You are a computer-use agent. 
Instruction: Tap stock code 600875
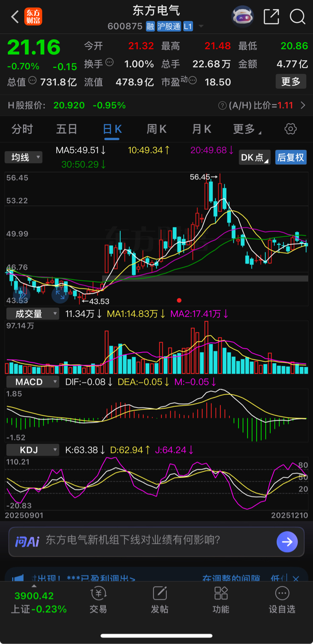125,26
